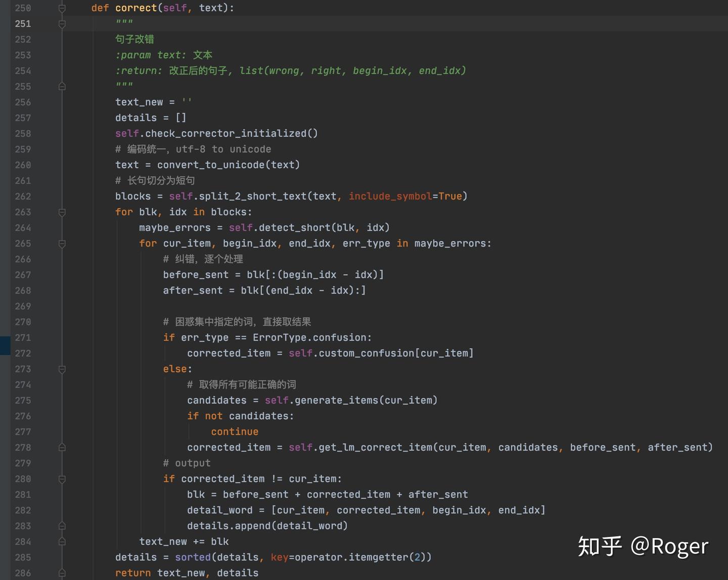Click the 'convert_to_unicode' function call
Image resolution: width=728 pixels, height=580 pixels.
tap(211, 165)
